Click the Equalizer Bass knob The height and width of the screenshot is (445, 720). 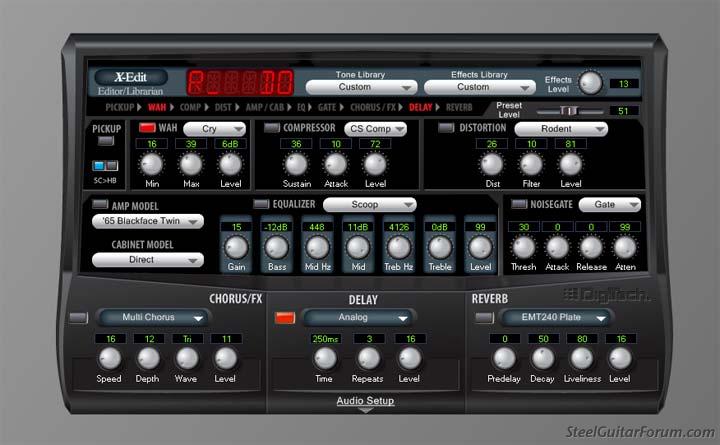(x=277, y=248)
